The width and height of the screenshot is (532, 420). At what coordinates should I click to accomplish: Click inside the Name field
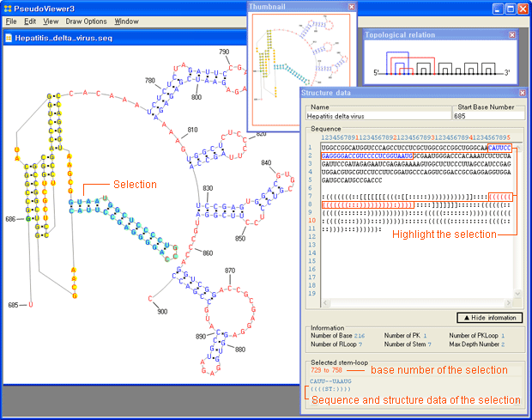click(378, 114)
